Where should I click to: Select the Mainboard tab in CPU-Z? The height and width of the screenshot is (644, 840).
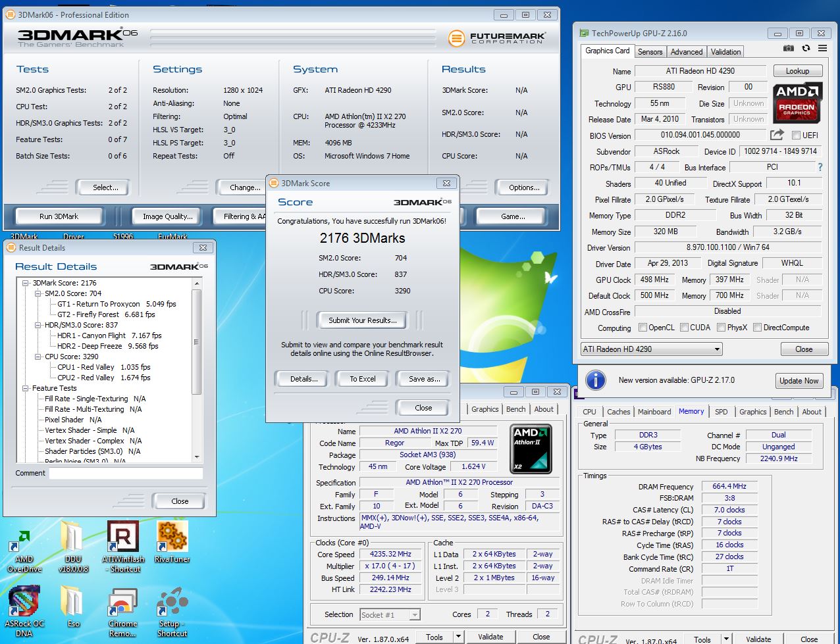click(x=654, y=412)
